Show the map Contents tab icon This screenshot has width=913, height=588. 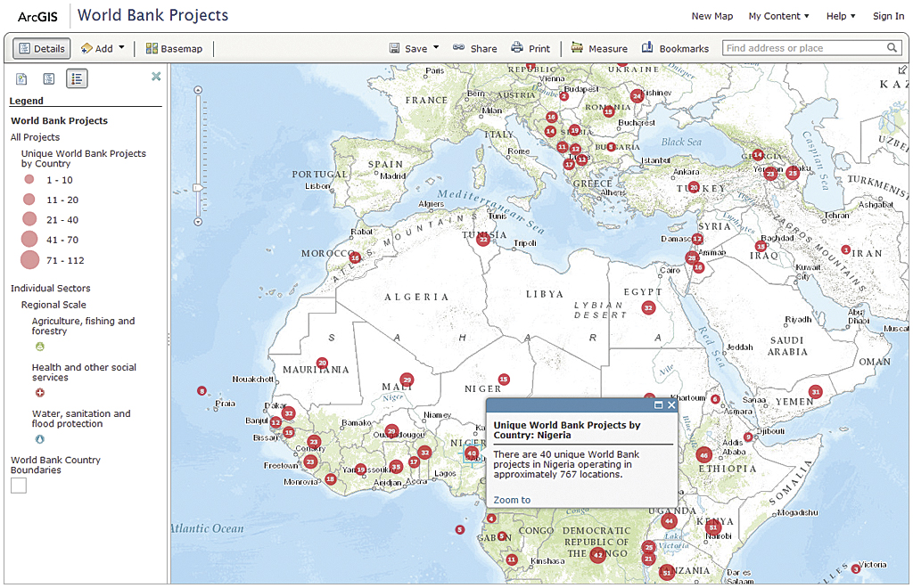49,78
